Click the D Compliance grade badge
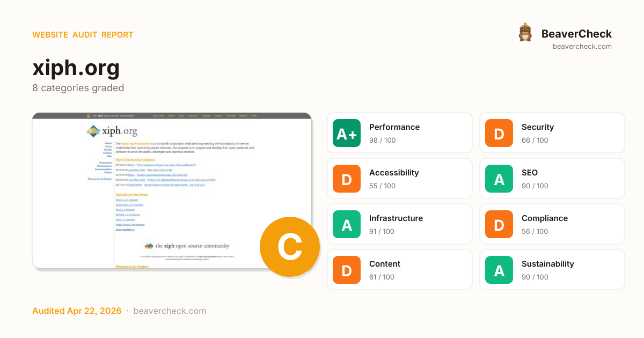644x338 pixels. (x=499, y=224)
